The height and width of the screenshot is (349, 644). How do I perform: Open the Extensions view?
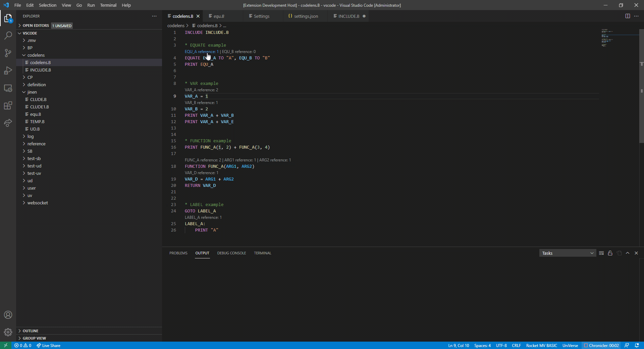tap(8, 106)
